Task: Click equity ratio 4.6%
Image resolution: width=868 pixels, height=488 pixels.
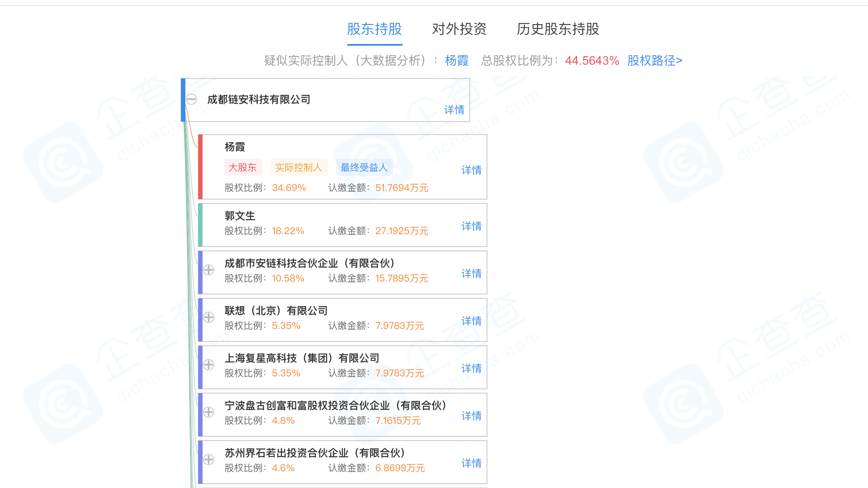Action: click(x=283, y=468)
